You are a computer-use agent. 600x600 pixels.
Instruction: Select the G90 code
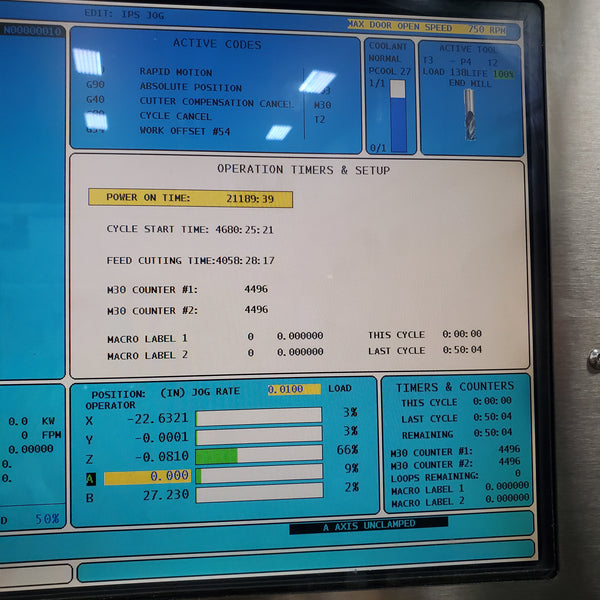(x=95, y=85)
